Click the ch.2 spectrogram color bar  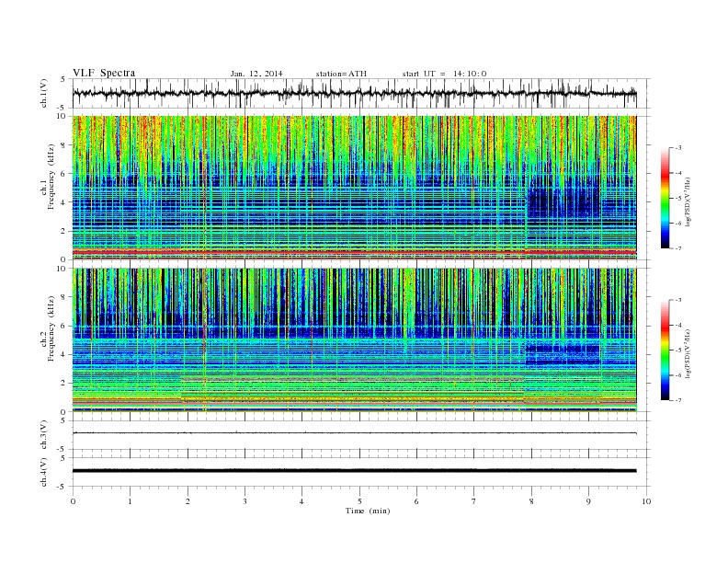click(x=665, y=350)
